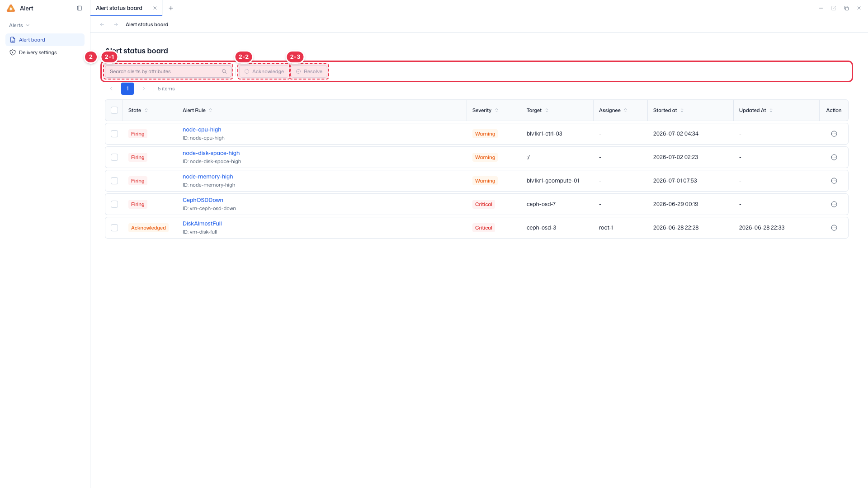Select page 1 in pagination
This screenshot has width=868, height=488.
pyautogui.click(x=127, y=89)
